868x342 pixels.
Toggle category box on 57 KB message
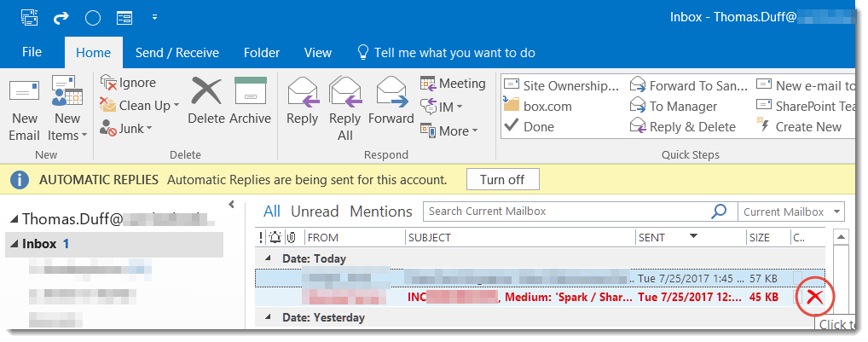[798, 278]
